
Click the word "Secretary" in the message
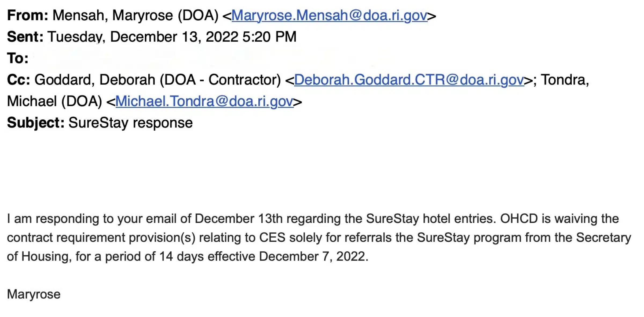[x=603, y=238]
